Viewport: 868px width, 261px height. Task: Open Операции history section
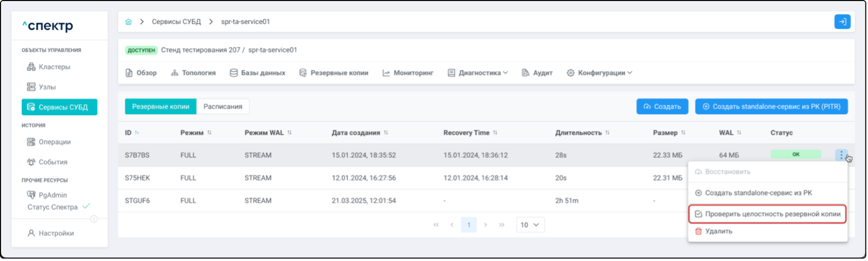[x=54, y=142]
